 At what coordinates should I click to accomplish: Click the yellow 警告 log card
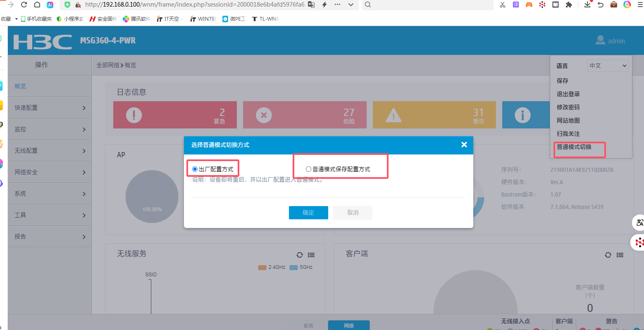pos(434,115)
